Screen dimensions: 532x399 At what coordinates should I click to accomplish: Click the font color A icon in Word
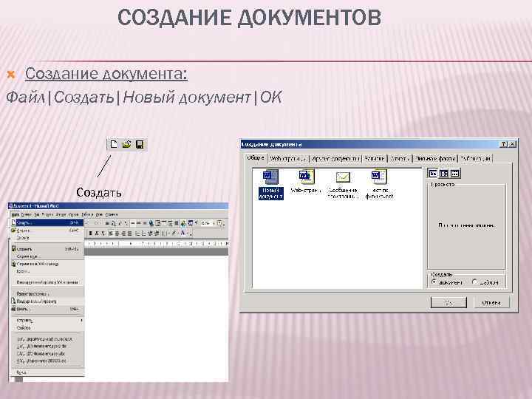183,233
